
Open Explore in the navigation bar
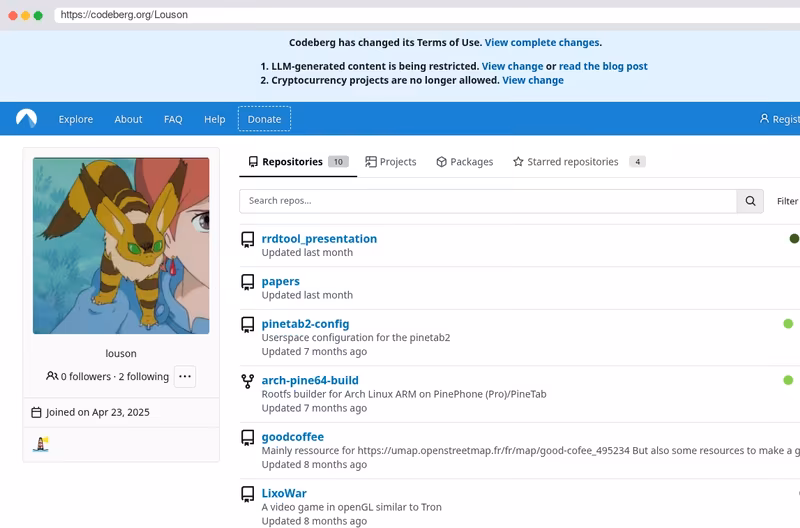pyautogui.click(x=76, y=119)
